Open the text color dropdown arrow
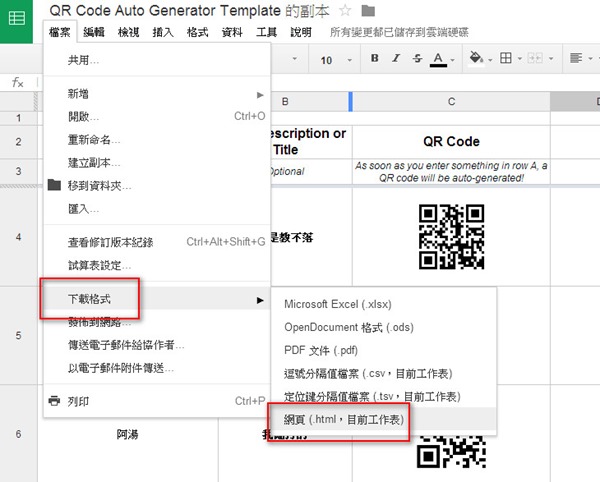 [452, 60]
